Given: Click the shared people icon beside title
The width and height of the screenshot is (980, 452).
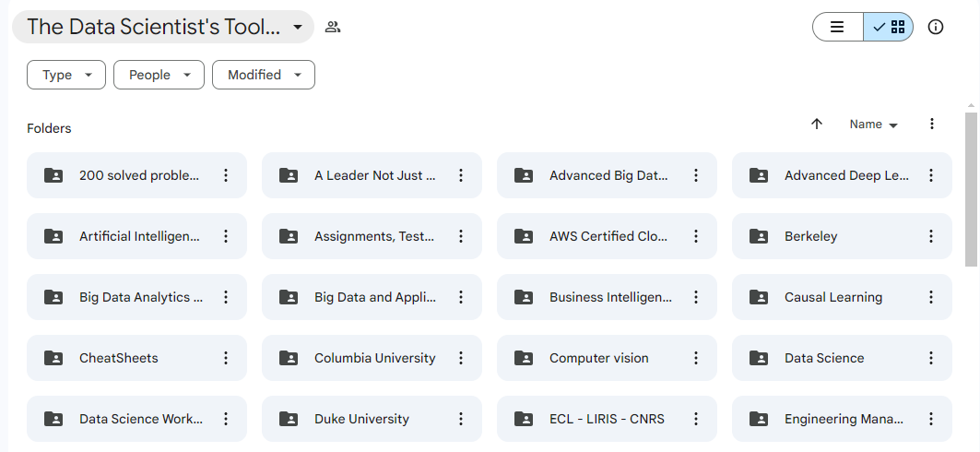Looking at the screenshot, I should [333, 27].
